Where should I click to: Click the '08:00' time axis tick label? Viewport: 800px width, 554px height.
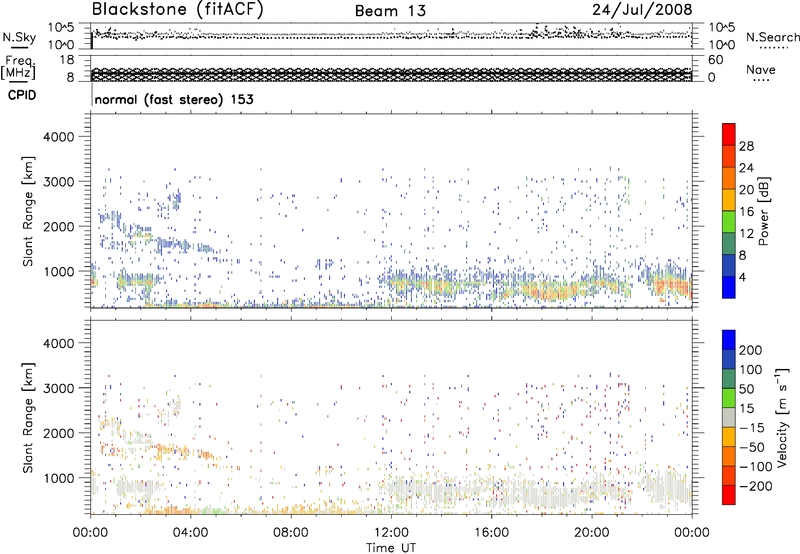290,533
